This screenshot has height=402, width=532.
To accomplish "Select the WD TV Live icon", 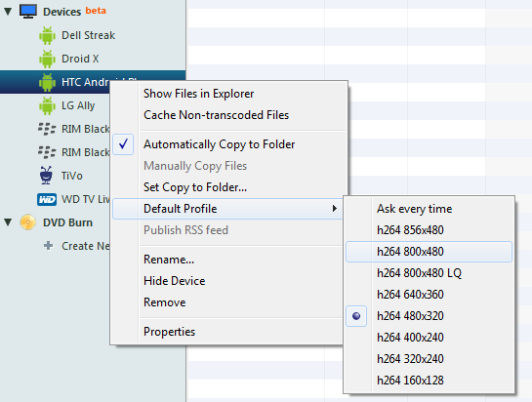I will 47,199.
